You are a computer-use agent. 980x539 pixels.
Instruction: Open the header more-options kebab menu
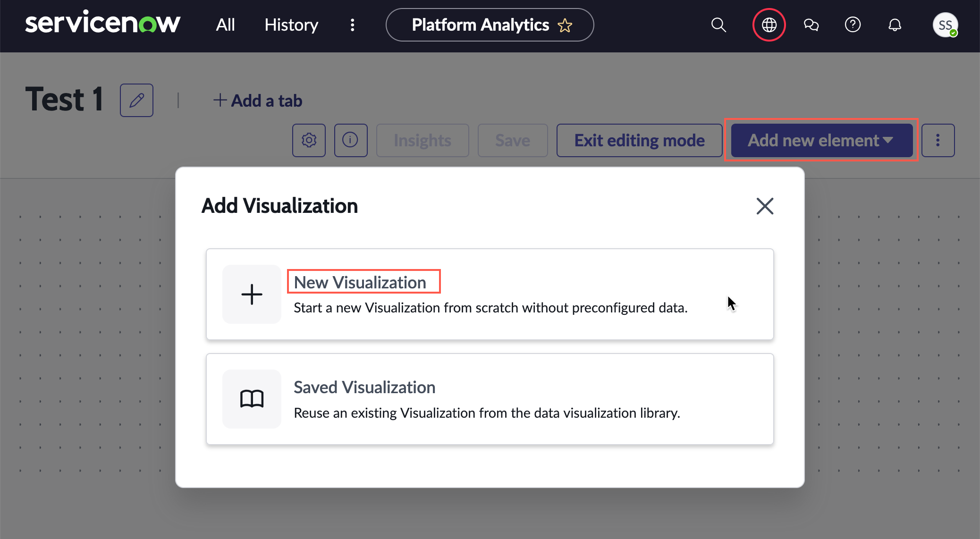pyautogui.click(x=352, y=25)
